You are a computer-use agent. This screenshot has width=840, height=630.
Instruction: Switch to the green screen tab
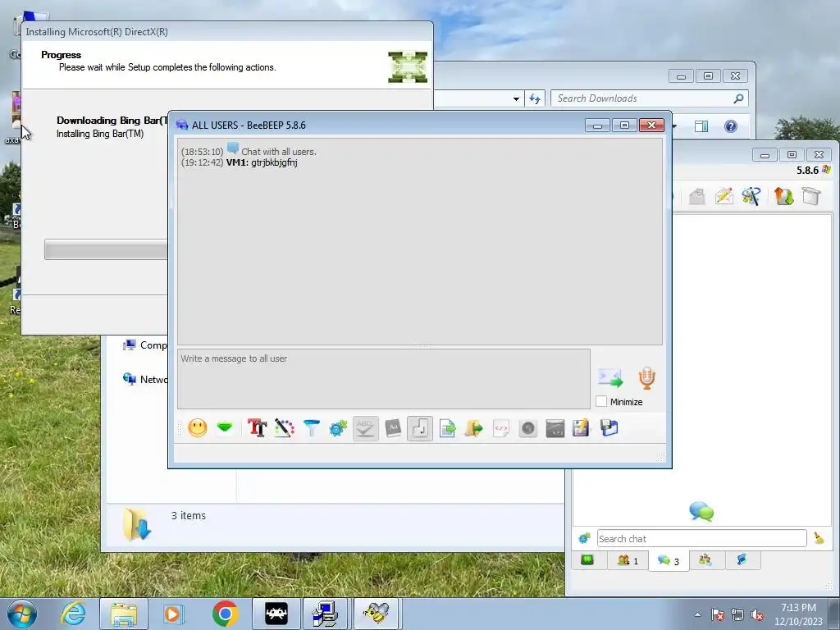pyautogui.click(x=587, y=559)
